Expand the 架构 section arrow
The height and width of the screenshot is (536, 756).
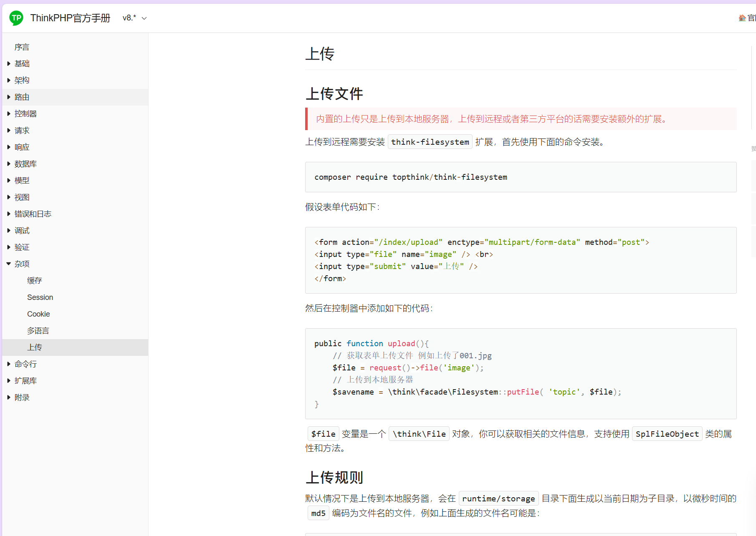tap(9, 80)
